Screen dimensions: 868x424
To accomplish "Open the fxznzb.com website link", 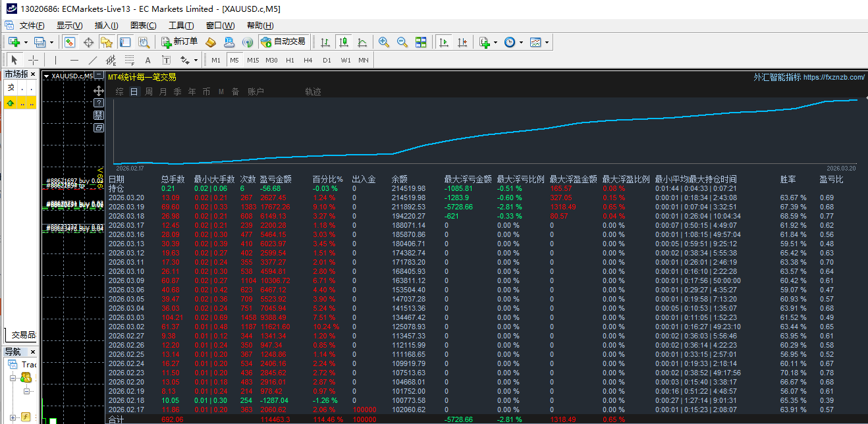I will click(834, 77).
